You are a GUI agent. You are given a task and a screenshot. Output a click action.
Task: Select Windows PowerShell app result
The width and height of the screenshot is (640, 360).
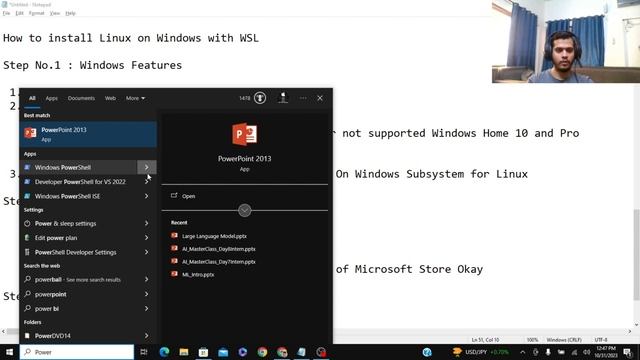pos(78,167)
